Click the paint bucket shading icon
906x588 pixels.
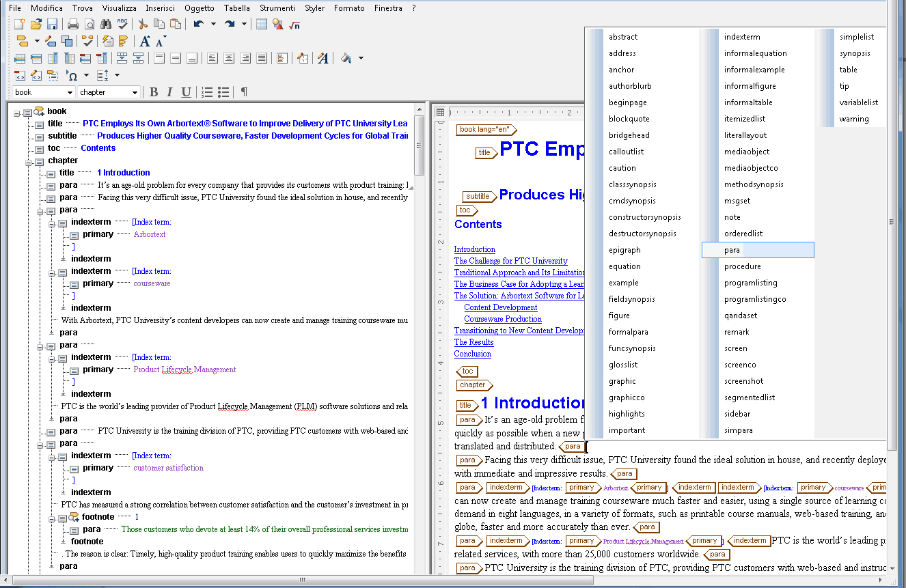[346, 59]
